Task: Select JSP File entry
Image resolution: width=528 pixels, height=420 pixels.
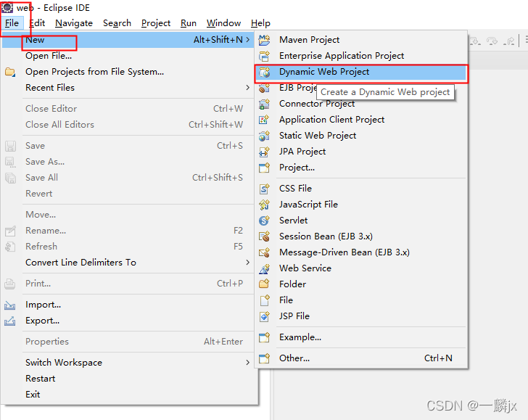Action: pos(361,316)
